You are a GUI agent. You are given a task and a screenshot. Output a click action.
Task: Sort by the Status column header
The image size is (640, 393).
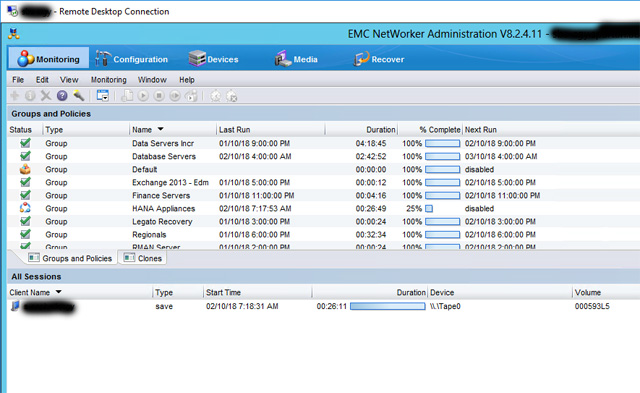[20, 130]
